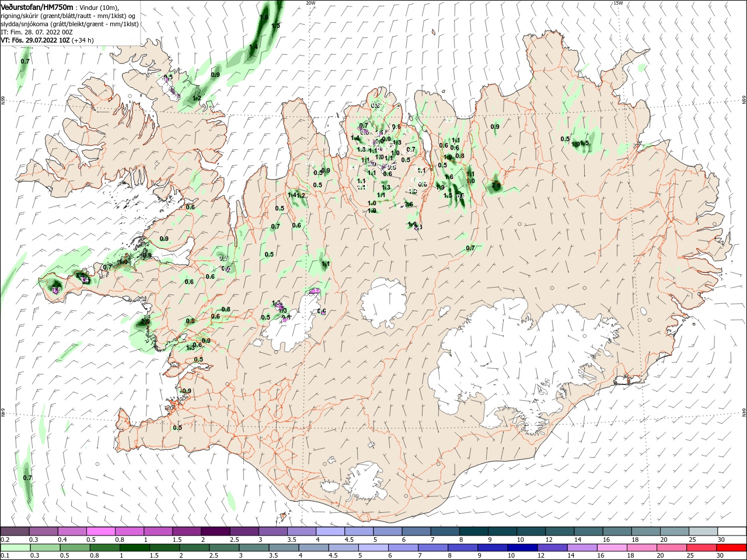Click the Veðurstofan/HM750m title

pyautogui.click(x=37, y=6)
